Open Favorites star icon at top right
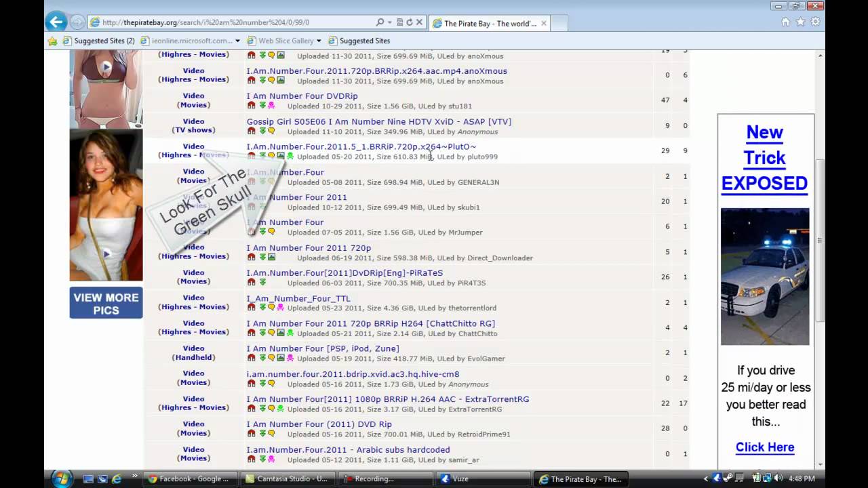The image size is (868, 488). [x=800, y=22]
